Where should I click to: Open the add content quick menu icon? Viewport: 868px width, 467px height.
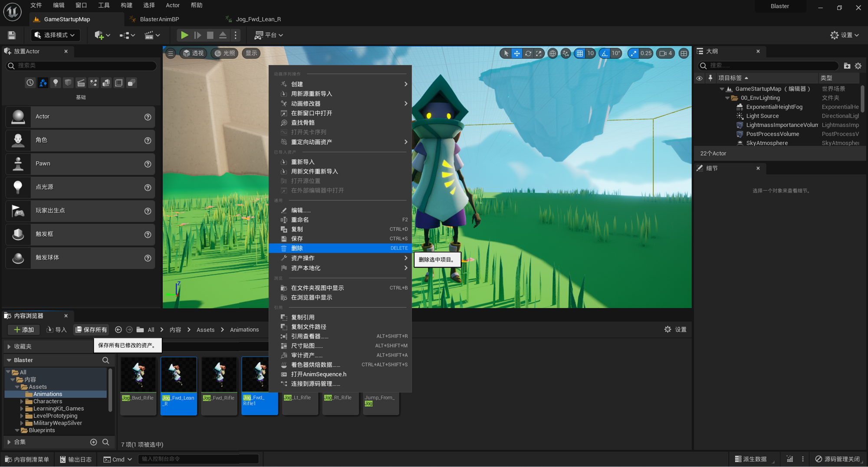102,35
